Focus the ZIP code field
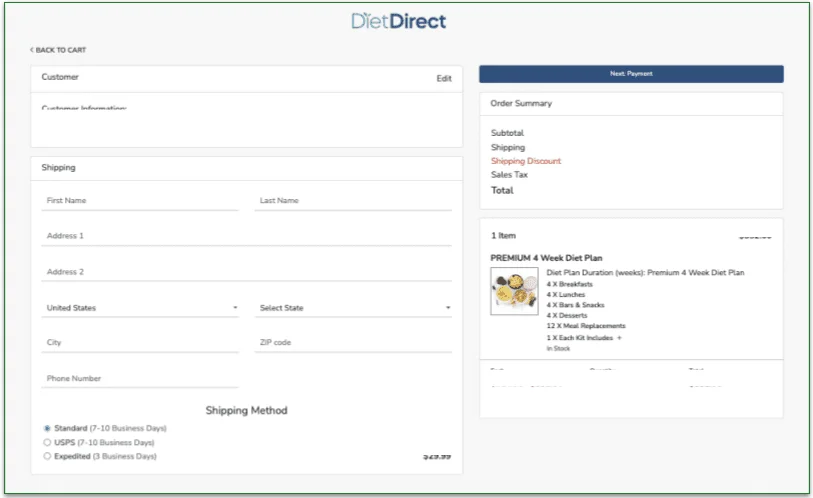 coord(353,343)
